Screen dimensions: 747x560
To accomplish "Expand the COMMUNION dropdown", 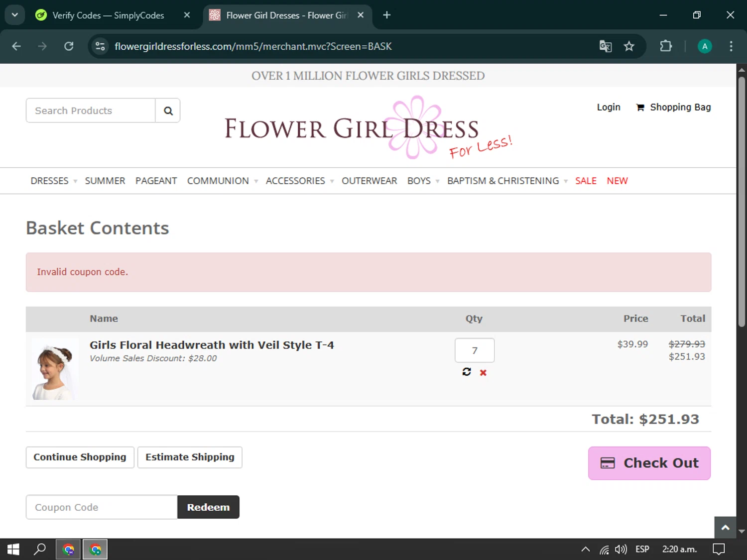I will click(x=223, y=181).
